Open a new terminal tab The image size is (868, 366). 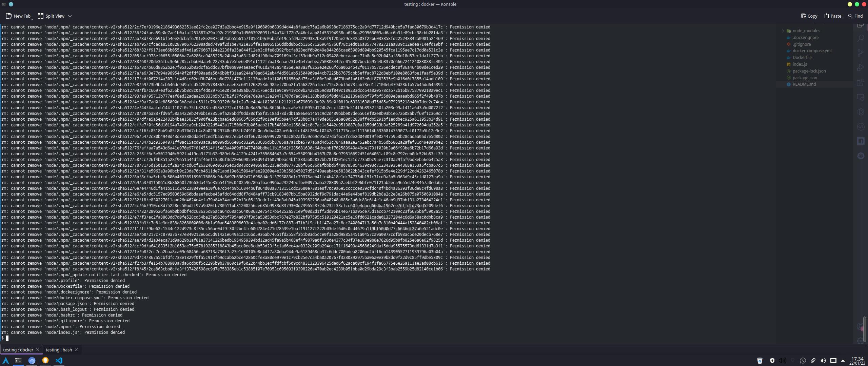[18, 16]
